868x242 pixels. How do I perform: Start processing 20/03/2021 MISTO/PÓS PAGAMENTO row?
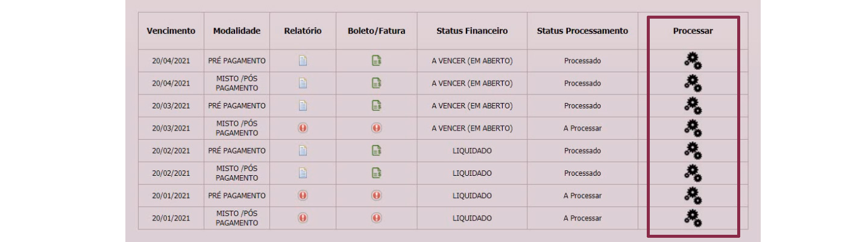693,128
